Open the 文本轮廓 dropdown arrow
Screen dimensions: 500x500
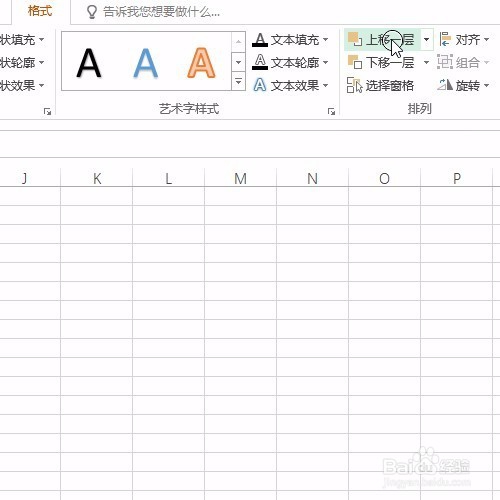pos(325,62)
